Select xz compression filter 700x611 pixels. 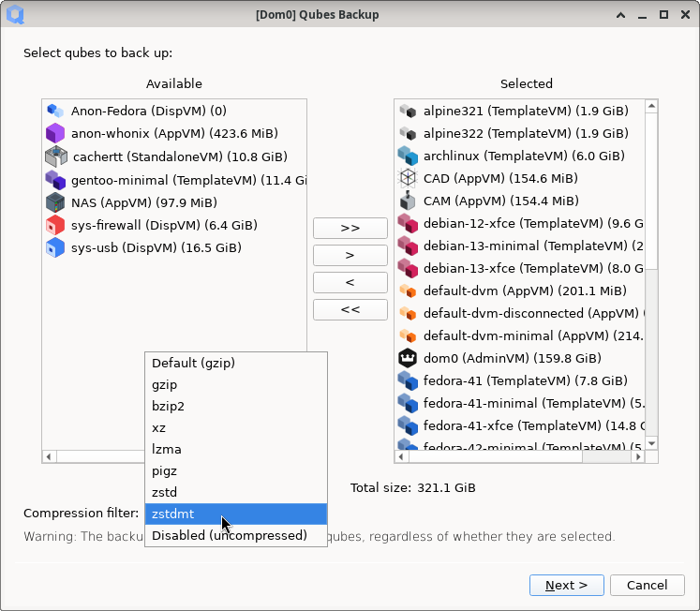click(x=236, y=428)
